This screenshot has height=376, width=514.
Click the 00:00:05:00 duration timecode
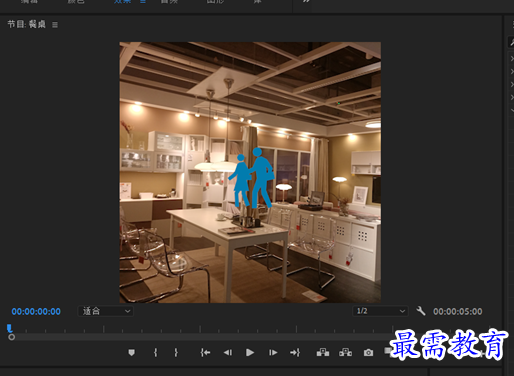tap(458, 312)
